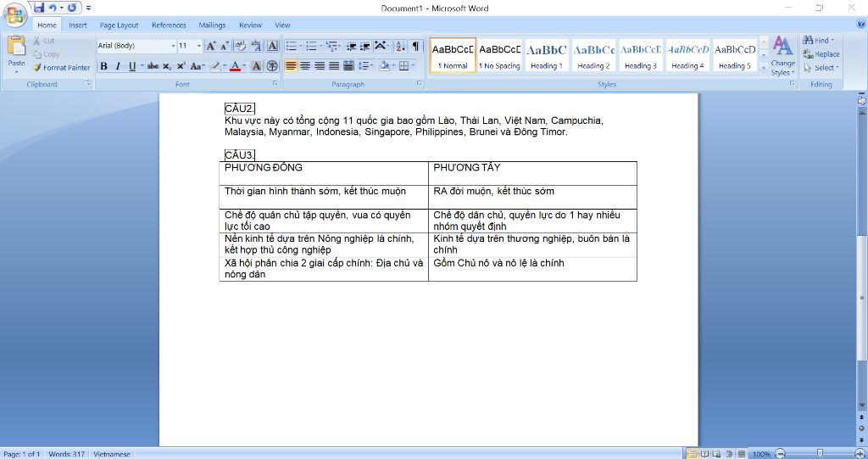This screenshot has height=459, width=868.
Task: Apply superscript formatting
Action: tap(181, 66)
